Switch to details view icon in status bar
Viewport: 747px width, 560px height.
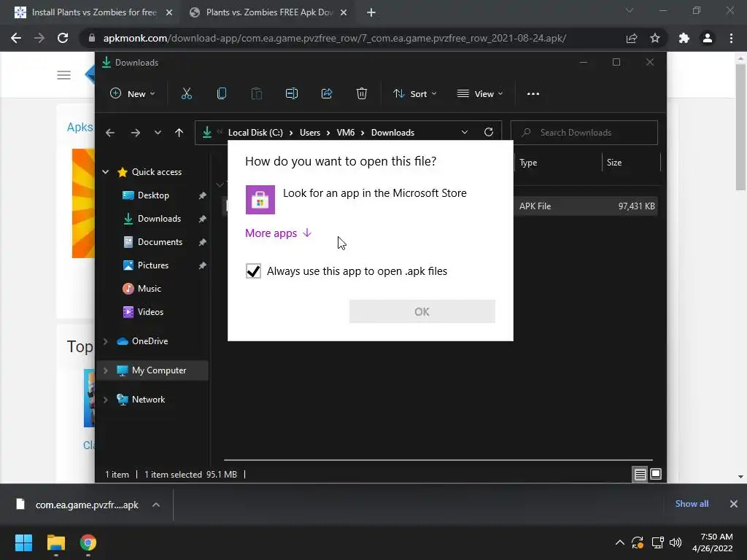(640, 474)
